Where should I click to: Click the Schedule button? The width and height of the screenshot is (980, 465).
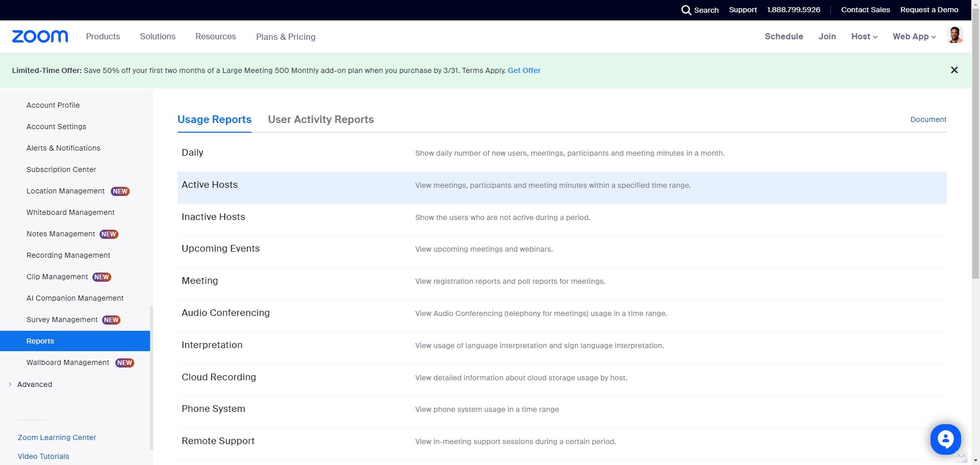pos(783,37)
